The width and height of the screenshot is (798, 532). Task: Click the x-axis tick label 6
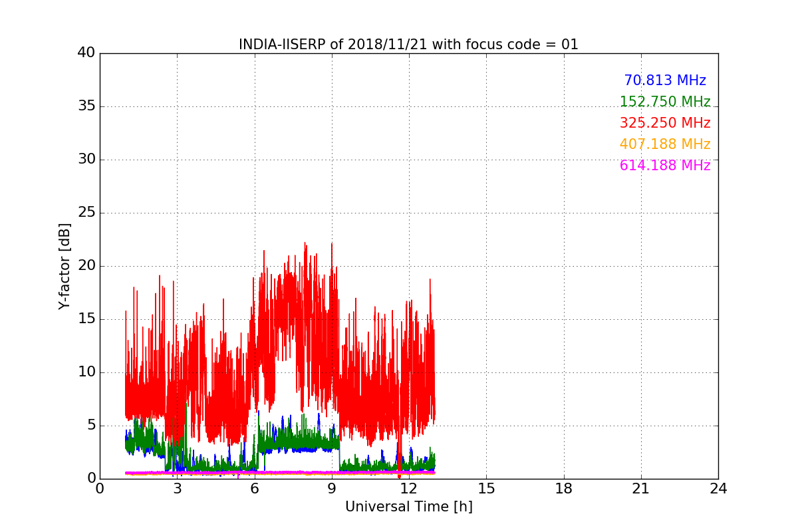pos(254,488)
